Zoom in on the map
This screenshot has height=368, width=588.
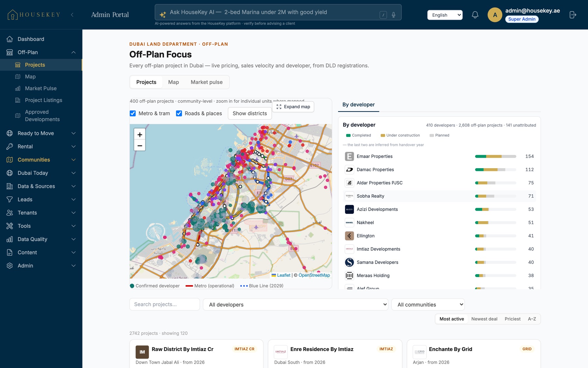point(140,134)
